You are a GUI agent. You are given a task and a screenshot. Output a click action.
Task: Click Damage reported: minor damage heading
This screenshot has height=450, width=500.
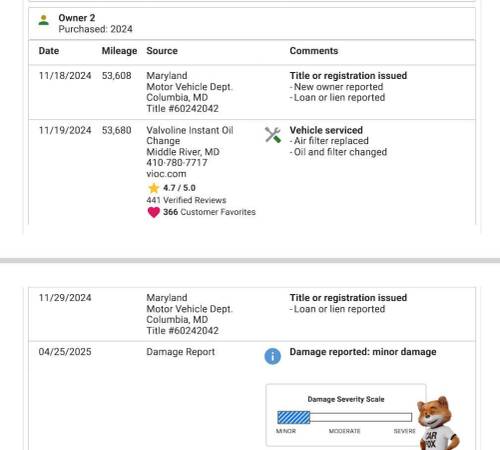pos(363,352)
